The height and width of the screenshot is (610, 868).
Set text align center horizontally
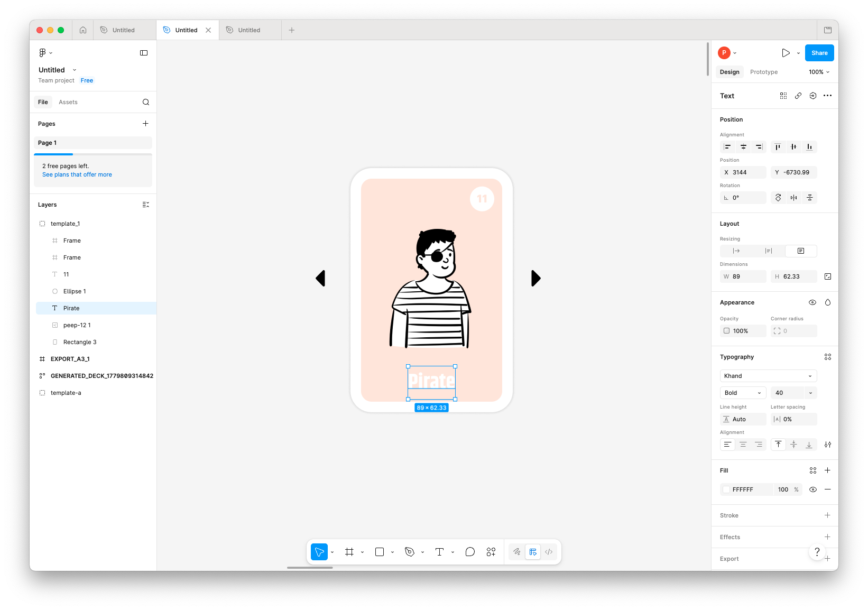click(x=743, y=445)
